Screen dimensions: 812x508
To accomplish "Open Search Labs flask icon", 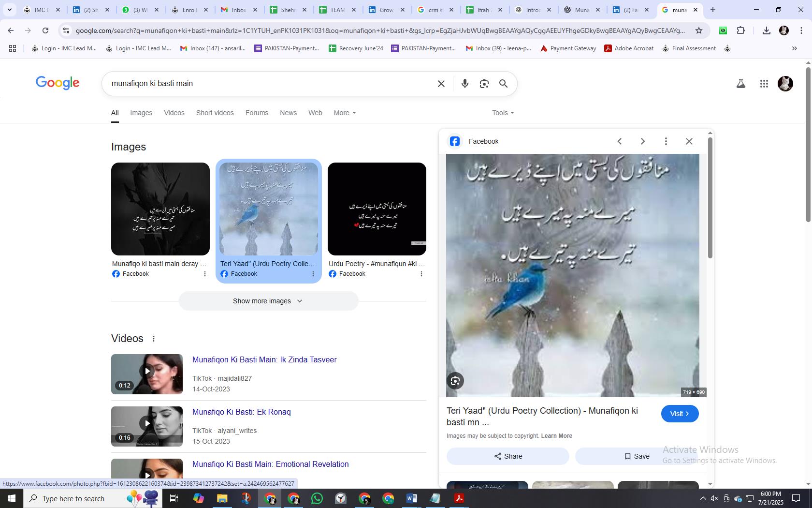I will click(x=740, y=84).
